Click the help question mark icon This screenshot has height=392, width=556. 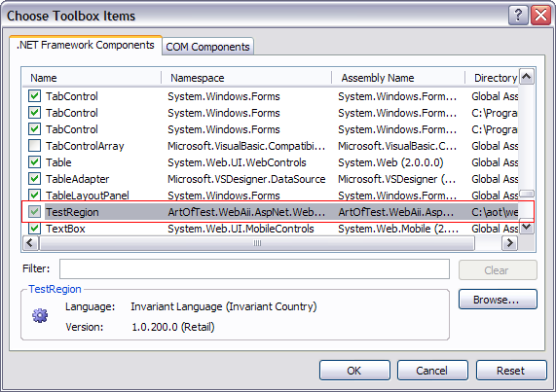tap(518, 16)
